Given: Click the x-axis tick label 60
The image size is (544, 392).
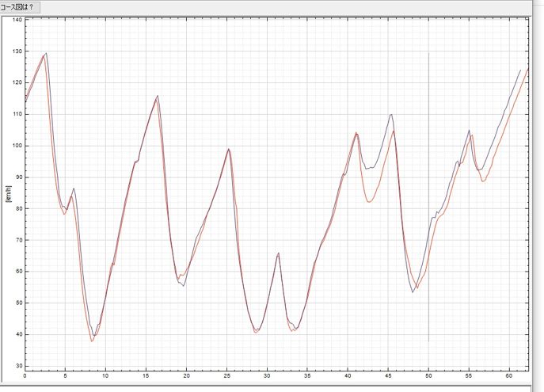Looking at the screenshot, I should tap(509, 377).
